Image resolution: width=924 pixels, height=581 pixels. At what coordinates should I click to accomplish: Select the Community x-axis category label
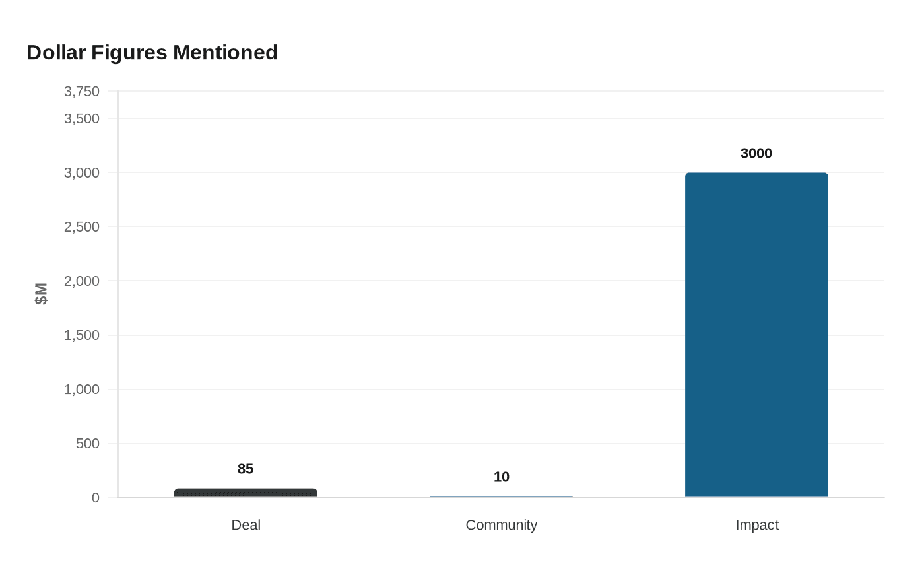tap(501, 525)
